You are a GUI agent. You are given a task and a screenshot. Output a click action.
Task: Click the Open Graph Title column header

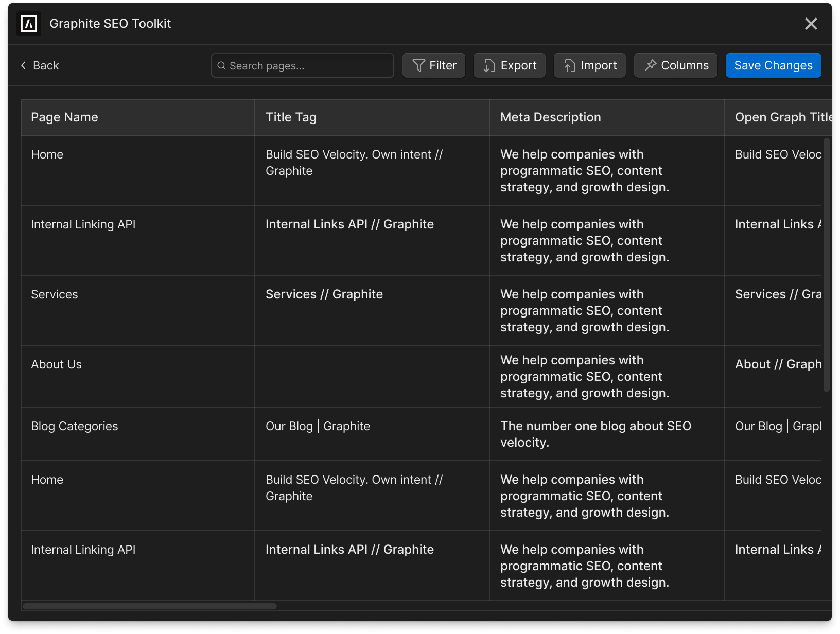778,117
